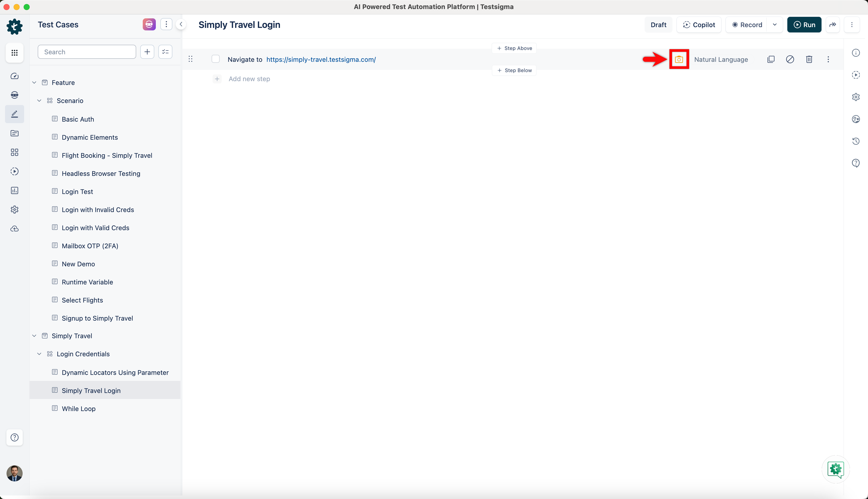Screen dimensions: 868x499
Task: Select the While Loop test case
Action: (78, 409)
